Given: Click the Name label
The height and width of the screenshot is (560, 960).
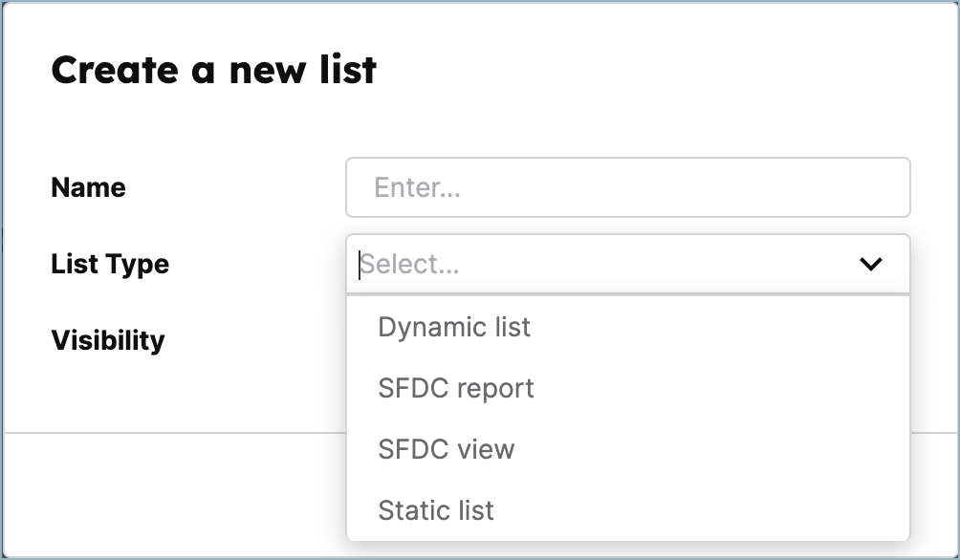Looking at the screenshot, I should [88, 187].
